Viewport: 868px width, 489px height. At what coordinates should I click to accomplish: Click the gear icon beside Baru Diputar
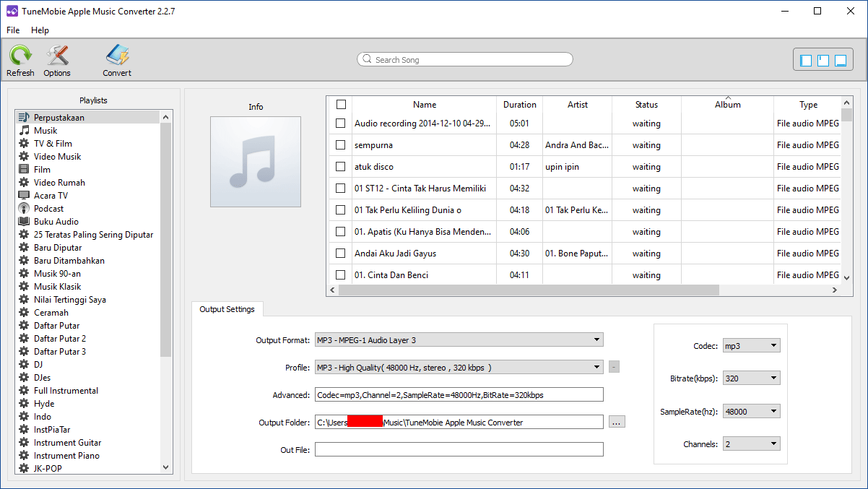pos(24,247)
